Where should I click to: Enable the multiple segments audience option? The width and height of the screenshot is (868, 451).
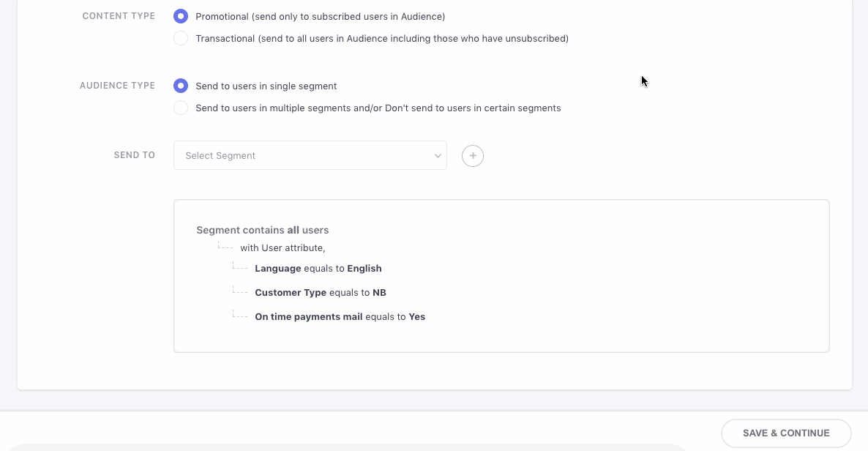point(181,108)
